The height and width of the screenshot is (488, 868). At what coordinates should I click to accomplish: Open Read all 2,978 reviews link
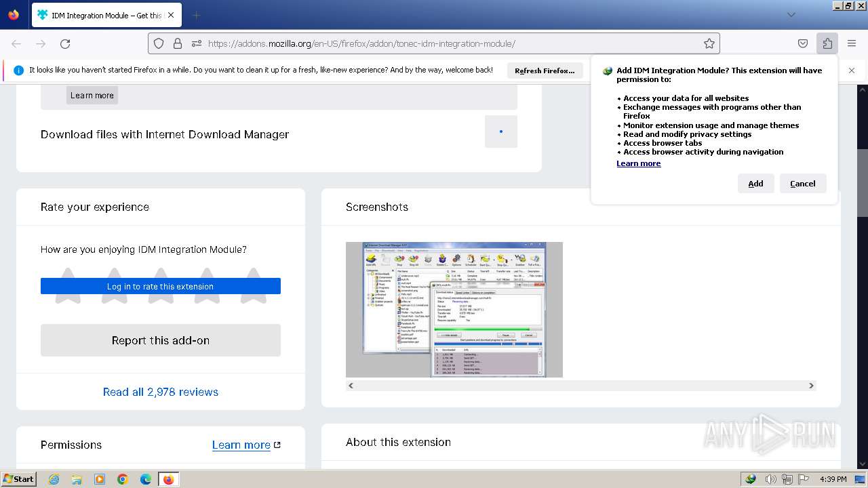(x=161, y=392)
